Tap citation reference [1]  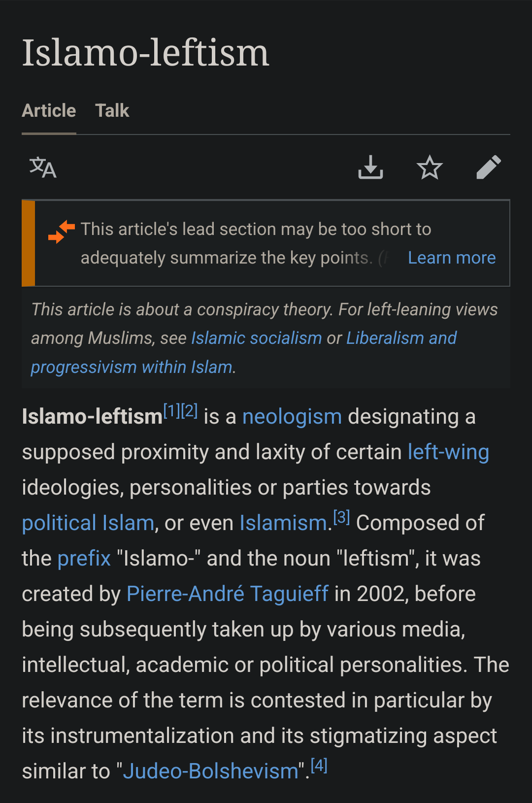[171, 411]
